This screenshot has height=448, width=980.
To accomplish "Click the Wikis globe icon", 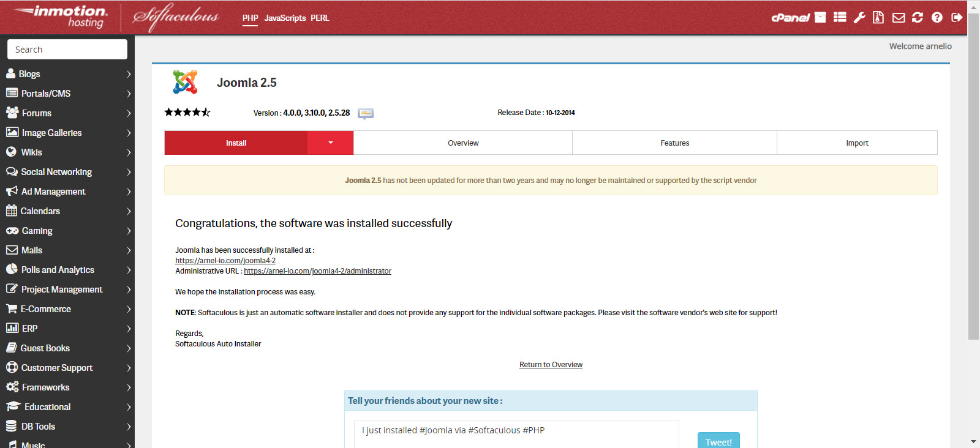I will (11, 152).
